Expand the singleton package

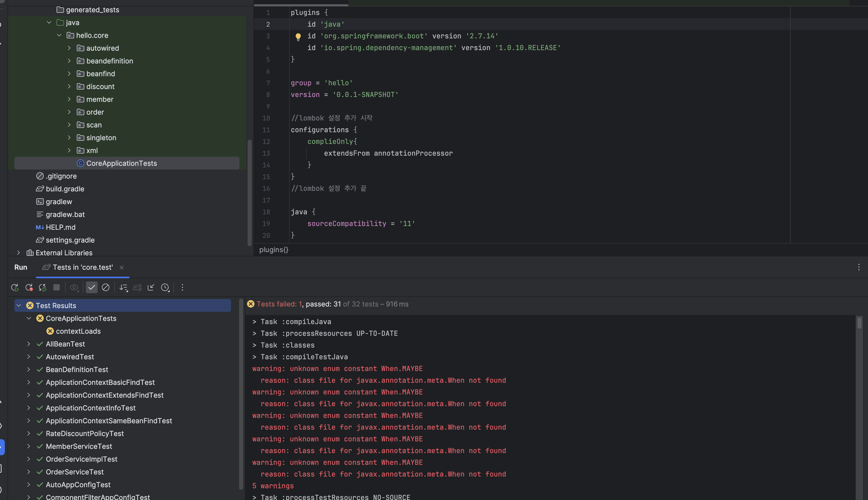[x=69, y=138]
